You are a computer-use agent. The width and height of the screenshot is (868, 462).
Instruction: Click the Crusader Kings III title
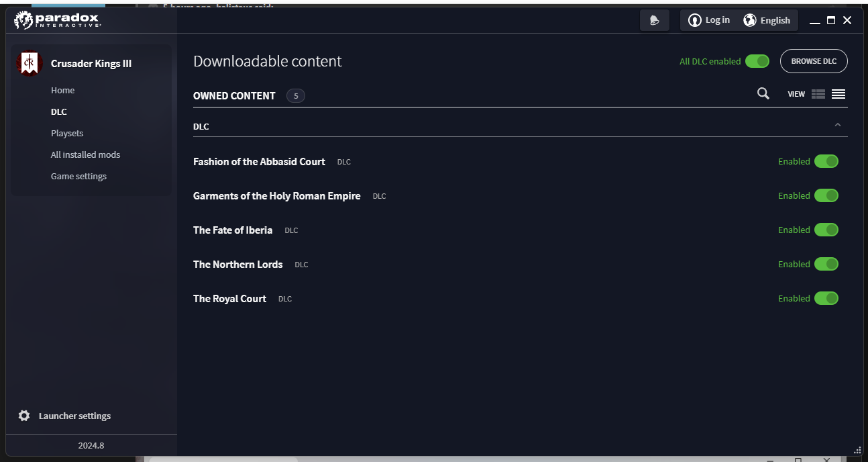click(x=91, y=64)
